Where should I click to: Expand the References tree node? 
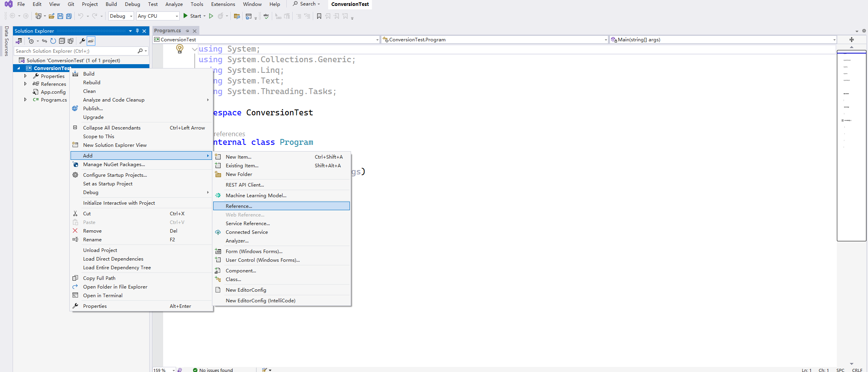tap(25, 84)
